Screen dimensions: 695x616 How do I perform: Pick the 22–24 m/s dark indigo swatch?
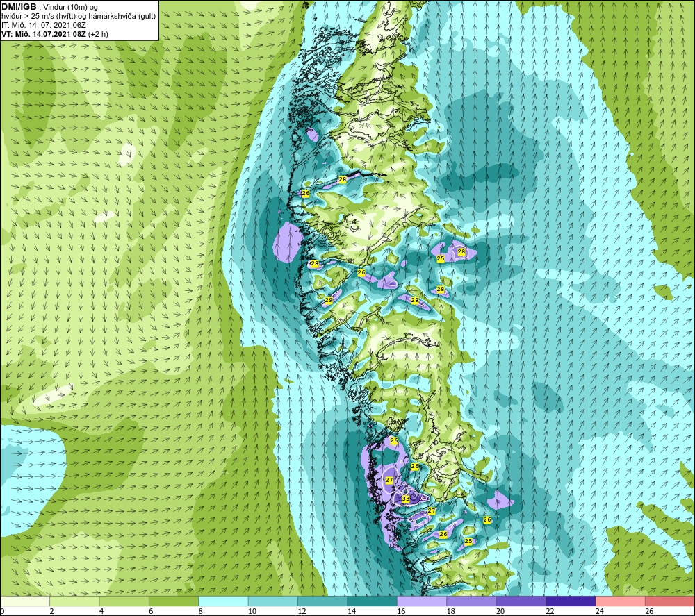point(571,601)
